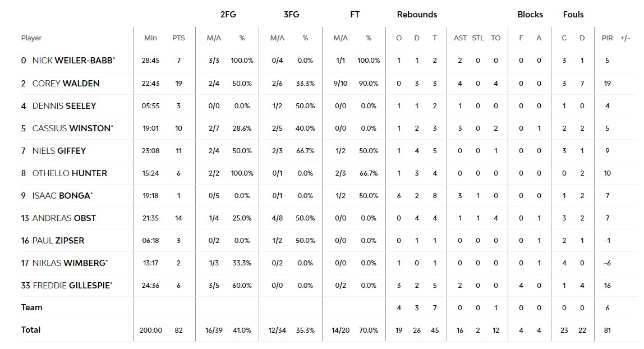Sort by the STL column

coord(478,38)
